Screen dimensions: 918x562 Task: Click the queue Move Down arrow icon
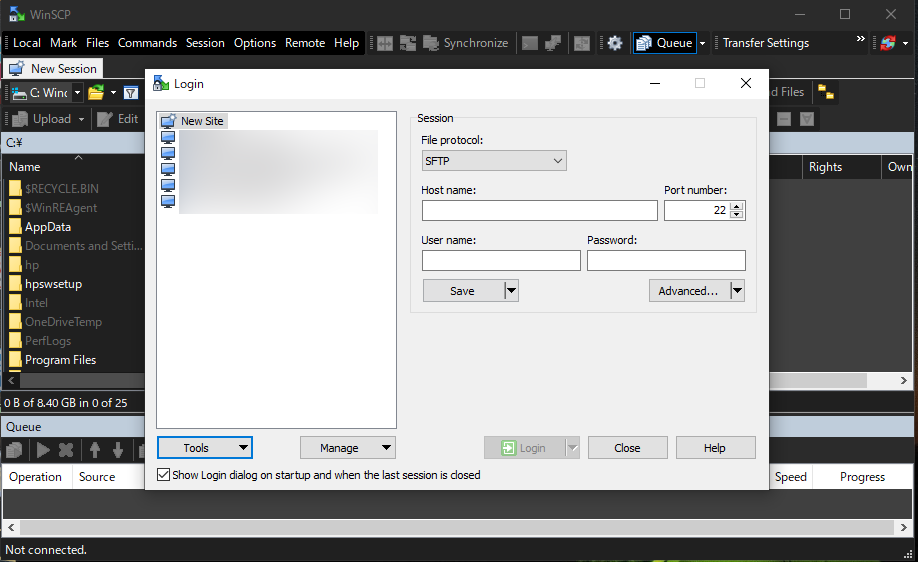[118, 450]
